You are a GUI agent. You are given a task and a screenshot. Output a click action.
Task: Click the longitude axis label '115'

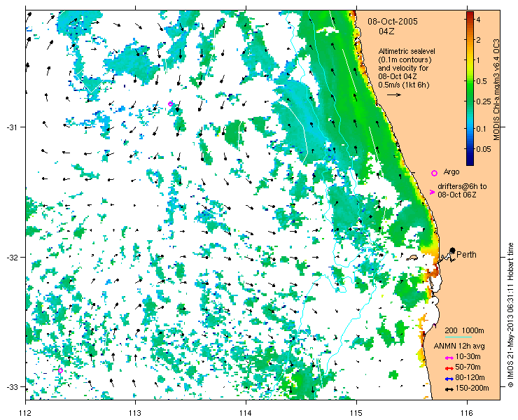point(356,413)
